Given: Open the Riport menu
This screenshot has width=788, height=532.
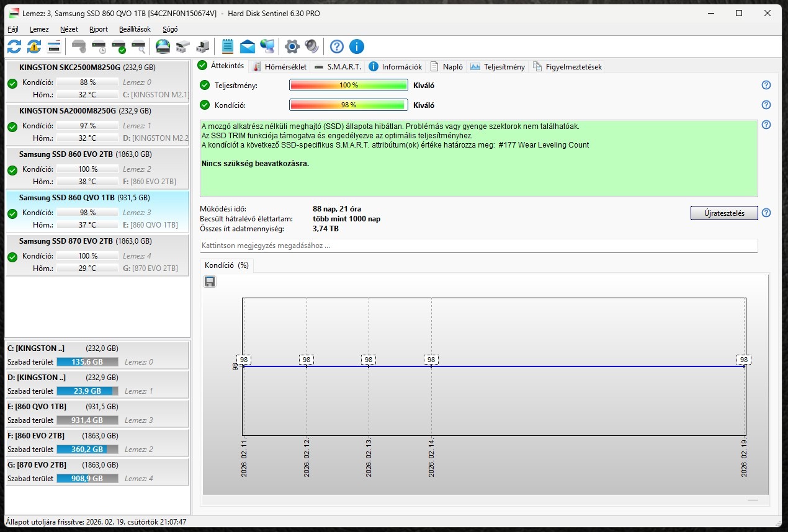Looking at the screenshot, I should tap(98, 29).
